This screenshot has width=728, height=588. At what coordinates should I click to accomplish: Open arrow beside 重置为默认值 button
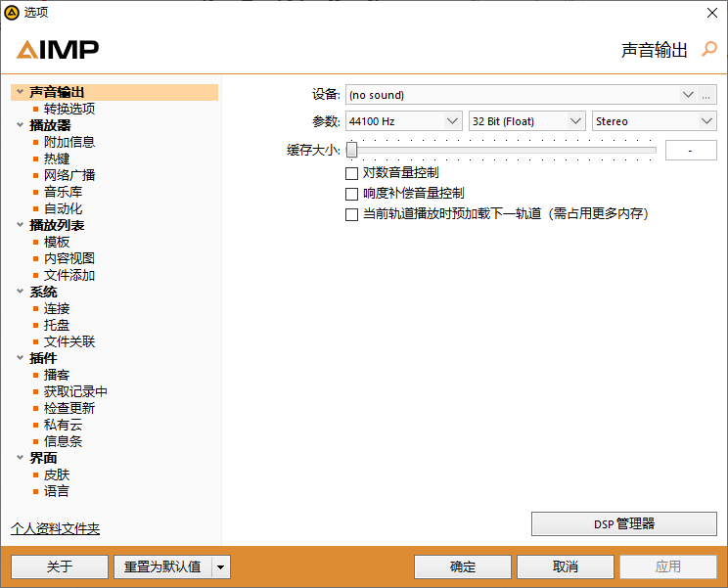[221, 567]
